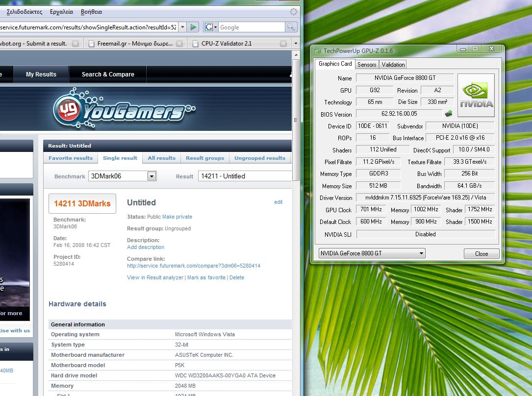Viewport: 532px width, 396px height.
Task: Click the Freemail.gr tab page icon
Action: coord(91,44)
